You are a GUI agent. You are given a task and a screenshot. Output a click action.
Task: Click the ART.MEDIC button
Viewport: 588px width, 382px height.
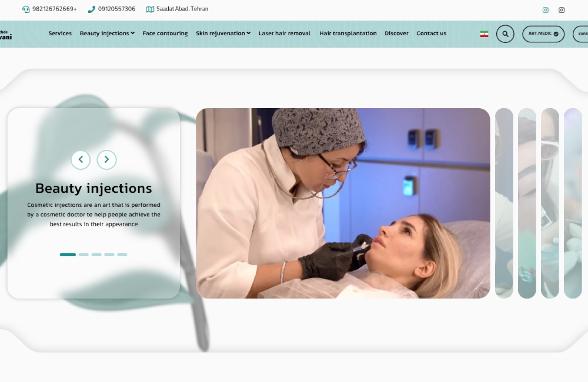pos(543,34)
